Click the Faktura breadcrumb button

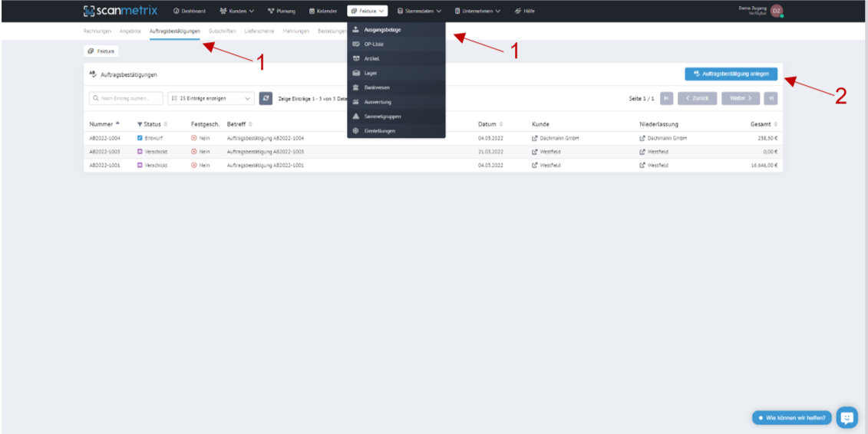[101, 51]
